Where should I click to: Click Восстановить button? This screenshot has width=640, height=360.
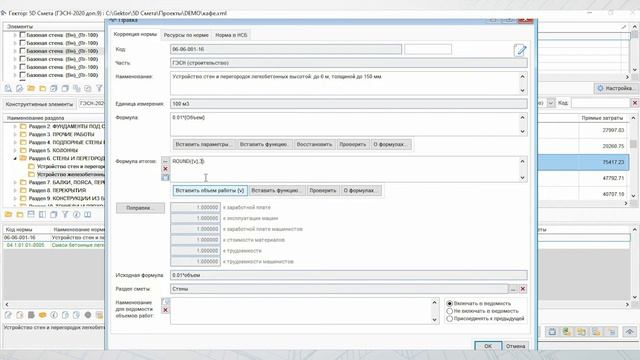tap(314, 144)
